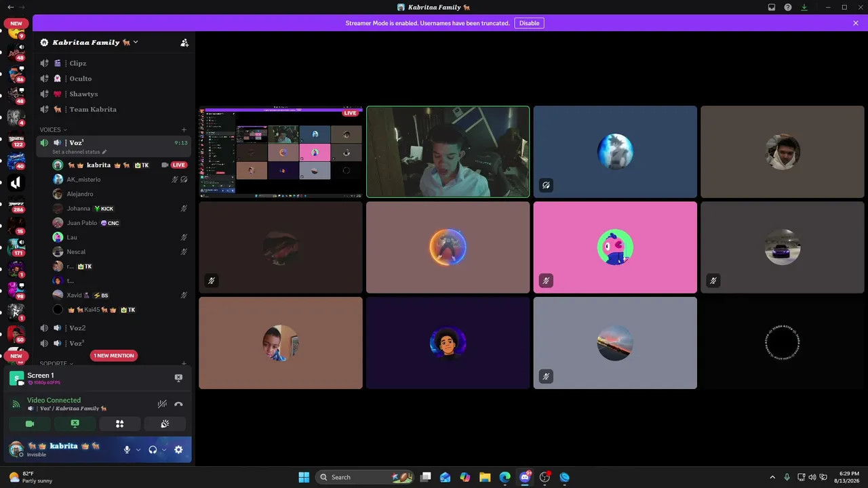
Task: Select Xavid in voice list
Action: 121,296
